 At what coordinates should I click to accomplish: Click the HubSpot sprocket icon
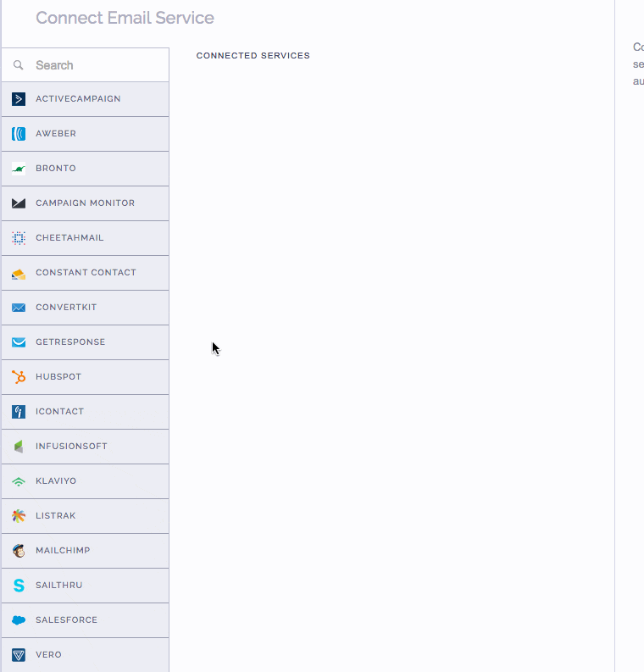coord(19,377)
